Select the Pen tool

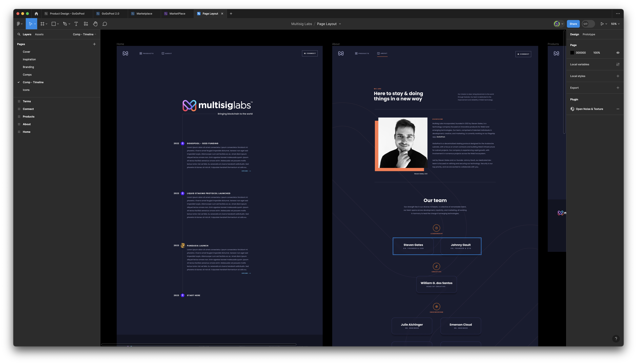[65, 24]
